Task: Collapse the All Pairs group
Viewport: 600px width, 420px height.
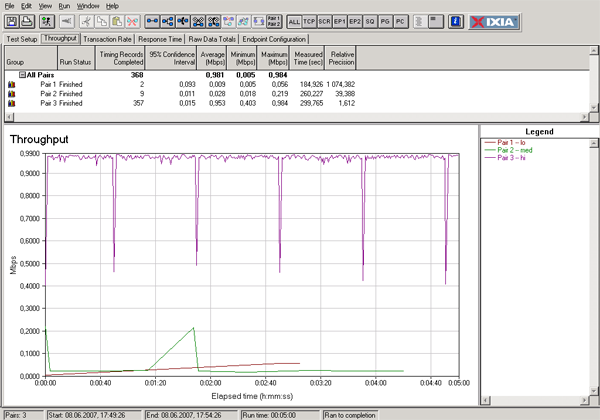Action: pos(22,76)
